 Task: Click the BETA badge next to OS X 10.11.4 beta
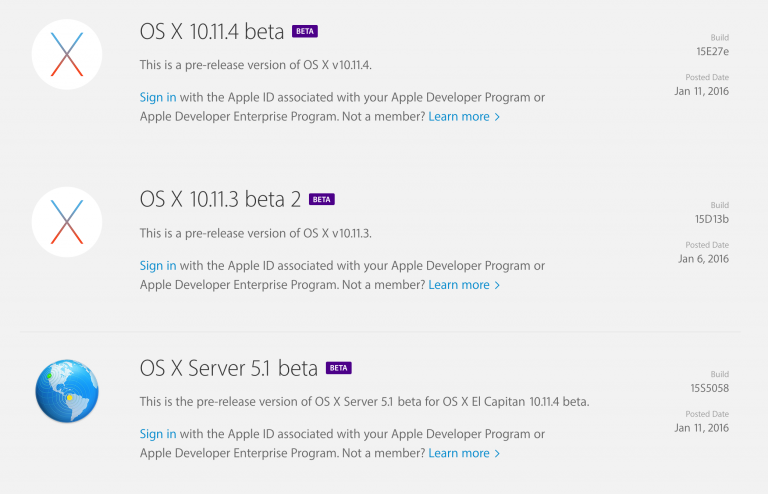point(305,31)
